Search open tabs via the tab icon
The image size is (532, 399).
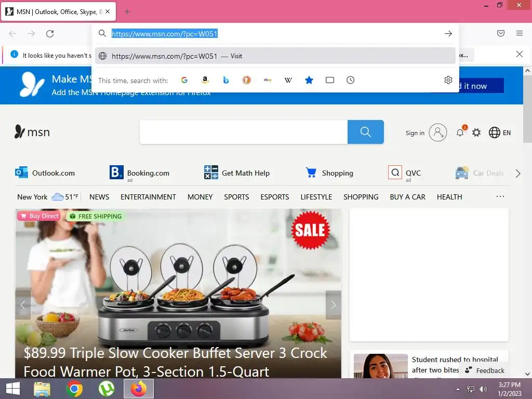pyautogui.click(x=330, y=80)
